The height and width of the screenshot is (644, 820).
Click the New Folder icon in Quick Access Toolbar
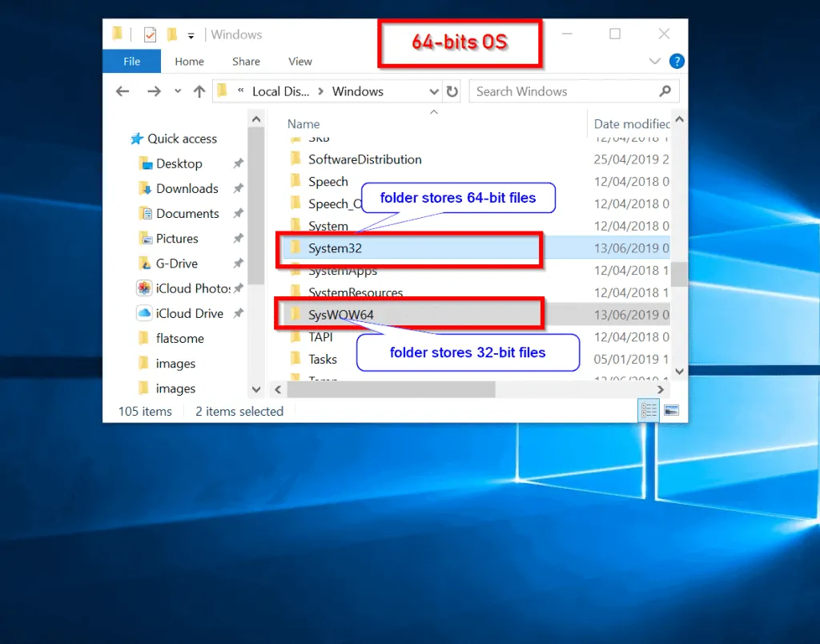pos(171,34)
